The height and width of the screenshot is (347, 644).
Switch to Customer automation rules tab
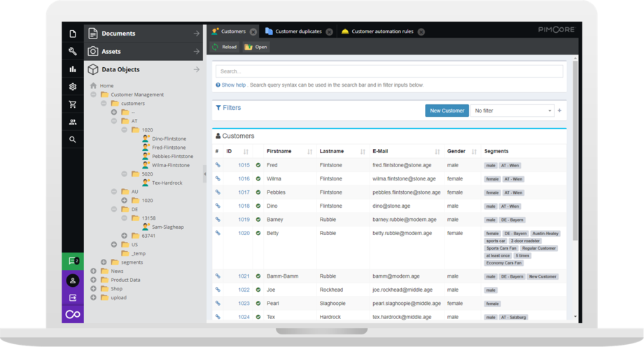(381, 31)
